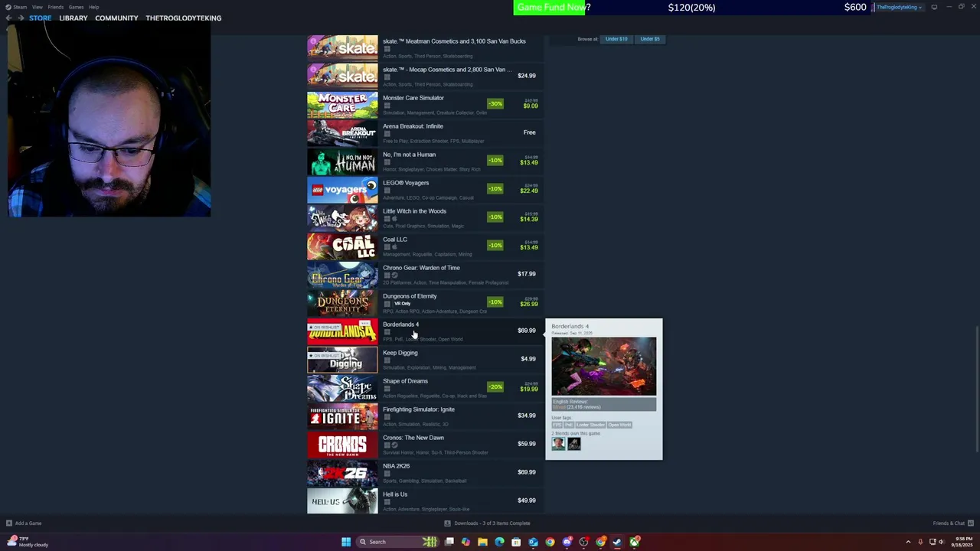Image resolution: width=980 pixels, height=551 pixels.
Task: Switch to the LIBRARY tab
Action: tap(73, 18)
